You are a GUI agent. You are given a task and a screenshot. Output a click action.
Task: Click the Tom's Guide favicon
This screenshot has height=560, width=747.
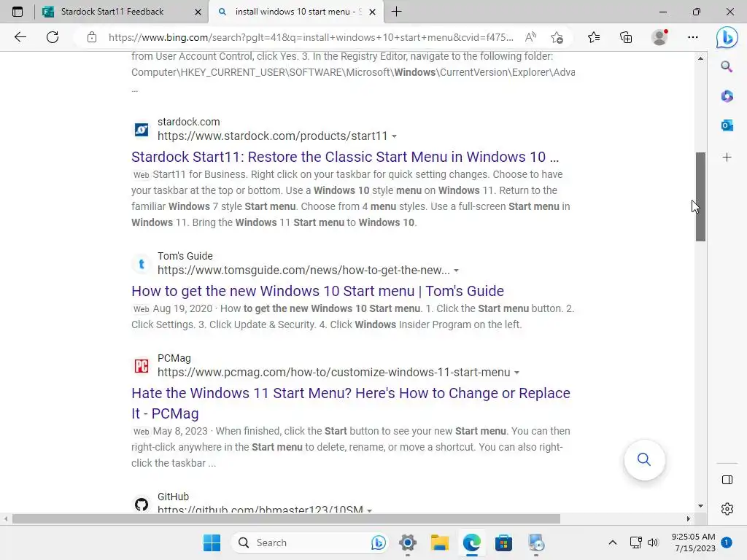point(141,263)
